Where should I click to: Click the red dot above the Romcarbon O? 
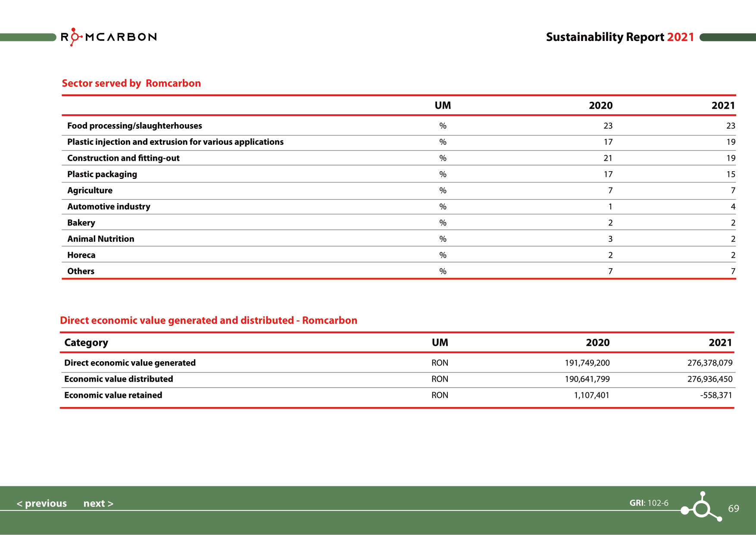pyautogui.click(x=74, y=29)
